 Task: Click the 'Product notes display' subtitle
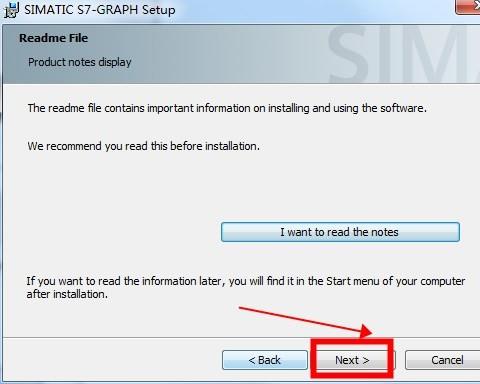pyautogui.click(x=80, y=62)
